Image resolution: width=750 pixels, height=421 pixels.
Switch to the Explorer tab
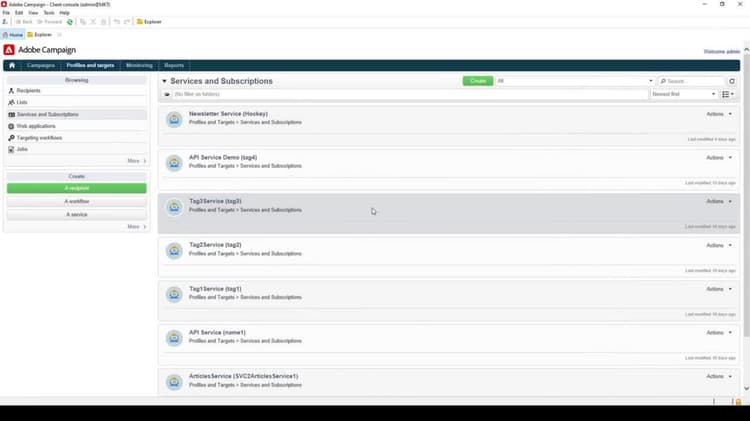tap(40, 35)
